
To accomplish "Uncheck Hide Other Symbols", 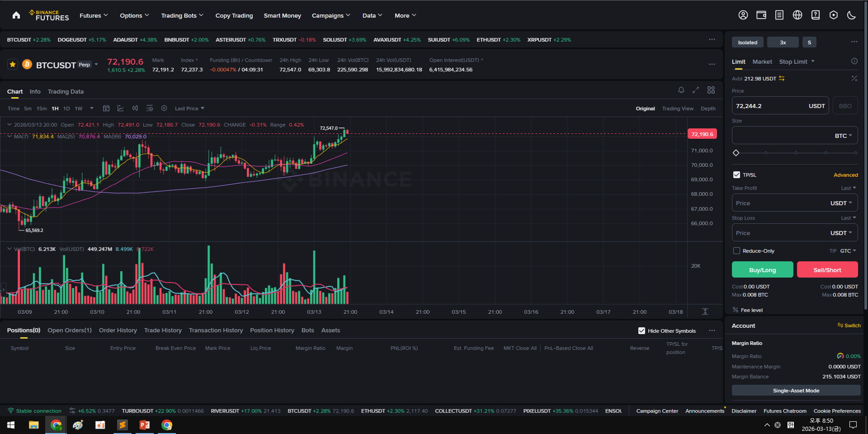I will tap(642, 331).
